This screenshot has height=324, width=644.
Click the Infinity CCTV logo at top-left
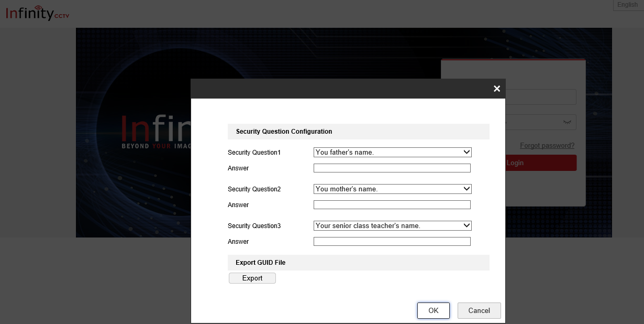point(37,13)
